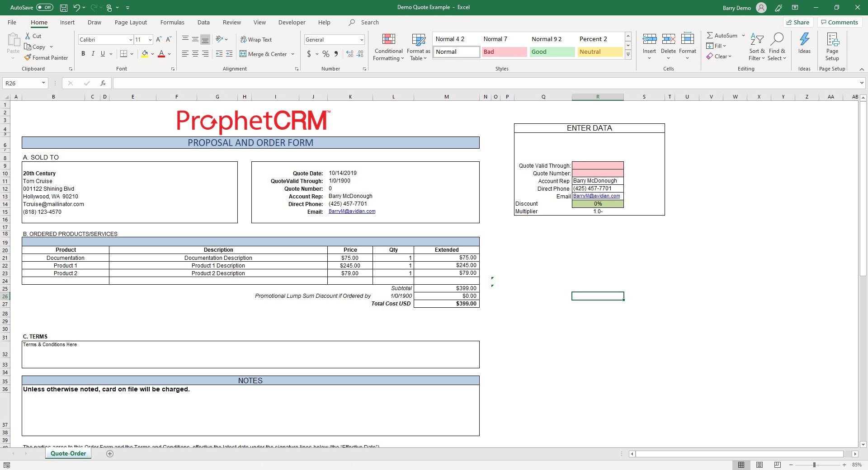Toggle AutoSave switch
Viewport: 868px width, 470px height.
point(44,8)
